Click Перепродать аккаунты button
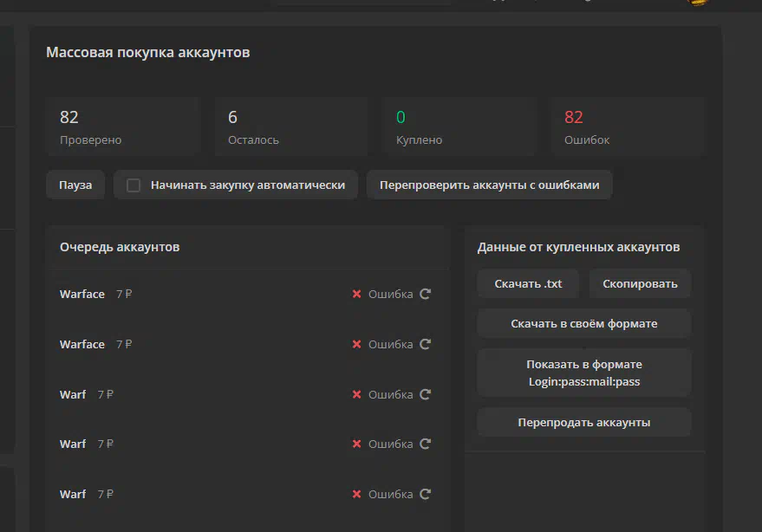 pos(584,422)
